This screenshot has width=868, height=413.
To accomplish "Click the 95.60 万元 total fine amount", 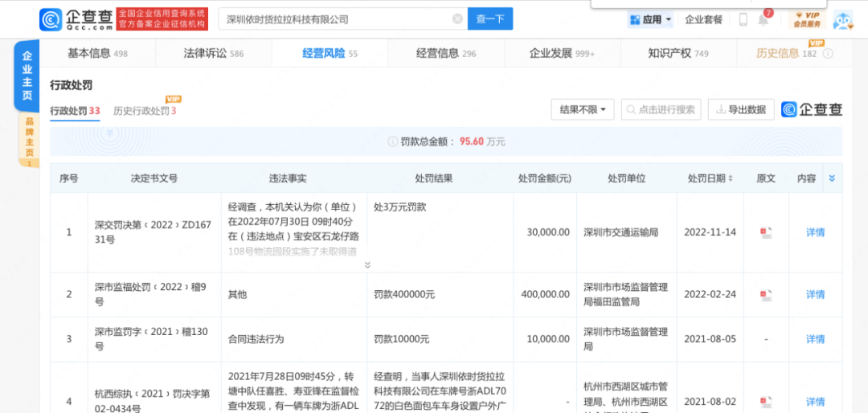I will (482, 141).
